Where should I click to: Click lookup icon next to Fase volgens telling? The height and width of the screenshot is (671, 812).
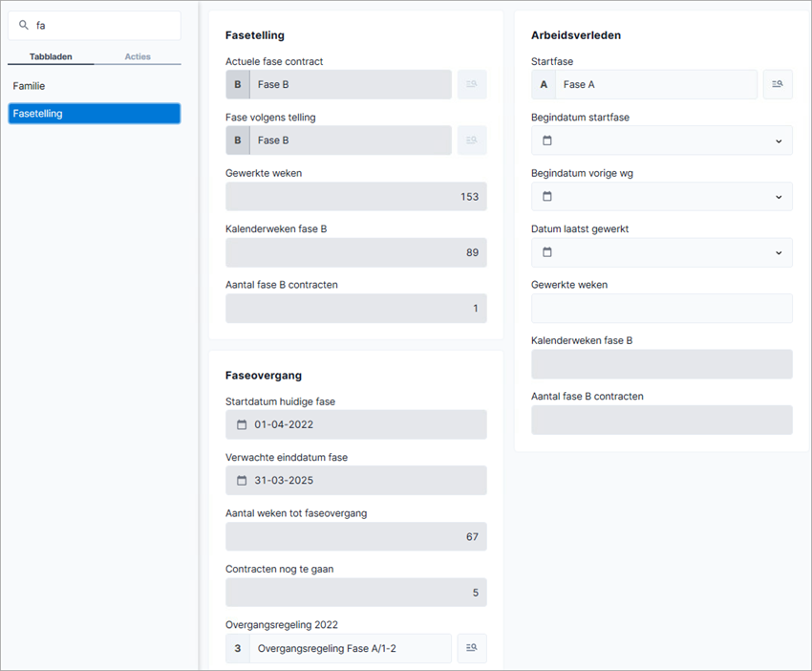pyautogui.click(x=471, y=140)
